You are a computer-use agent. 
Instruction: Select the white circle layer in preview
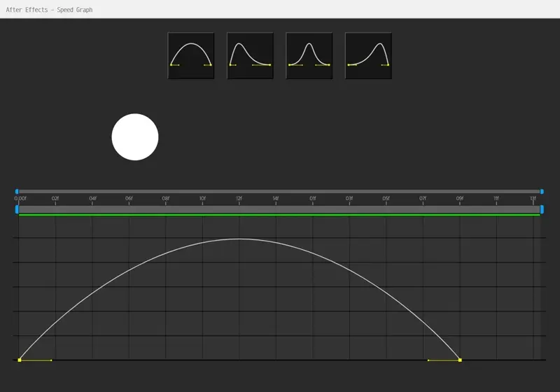135,136
